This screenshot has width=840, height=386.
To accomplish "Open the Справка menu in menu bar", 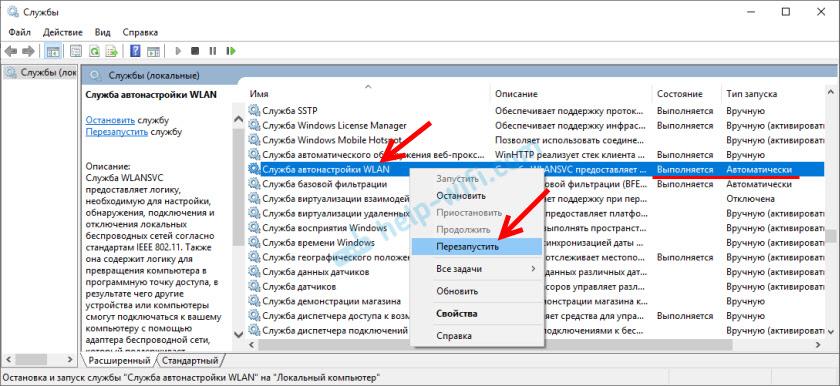I will pyautogui.click(x=140, y=32).
